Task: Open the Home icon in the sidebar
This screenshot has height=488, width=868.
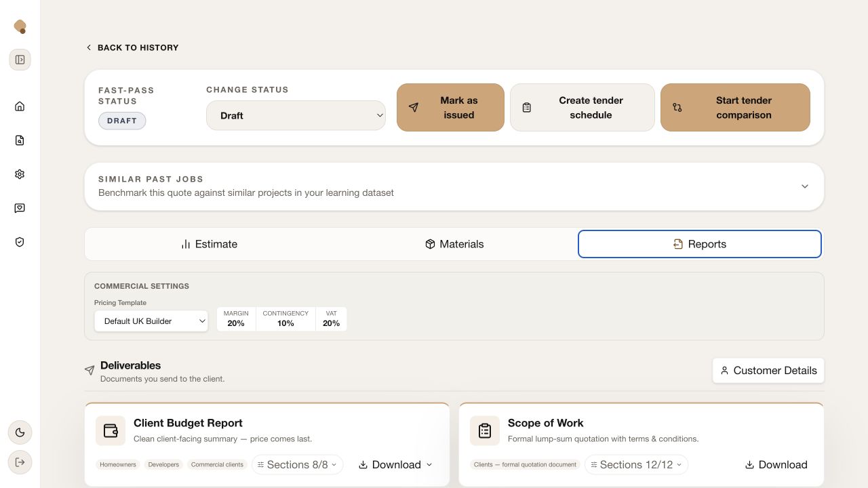Action: 20,106
